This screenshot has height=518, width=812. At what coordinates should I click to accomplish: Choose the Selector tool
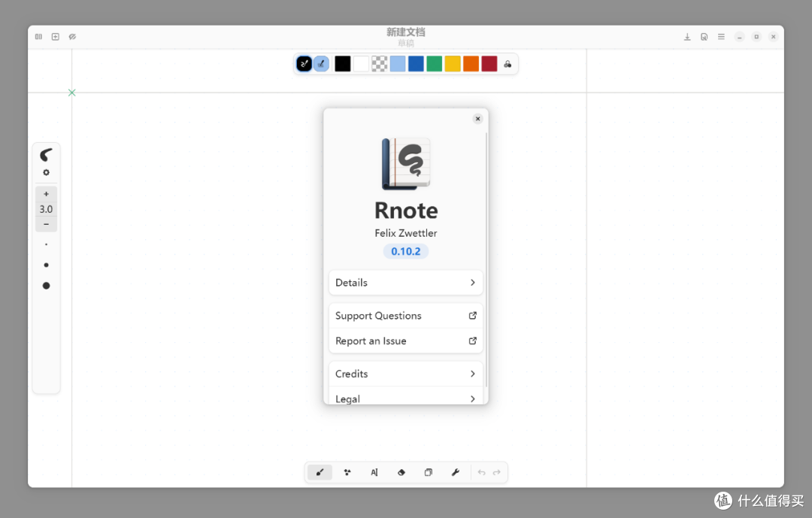(428, 472)
